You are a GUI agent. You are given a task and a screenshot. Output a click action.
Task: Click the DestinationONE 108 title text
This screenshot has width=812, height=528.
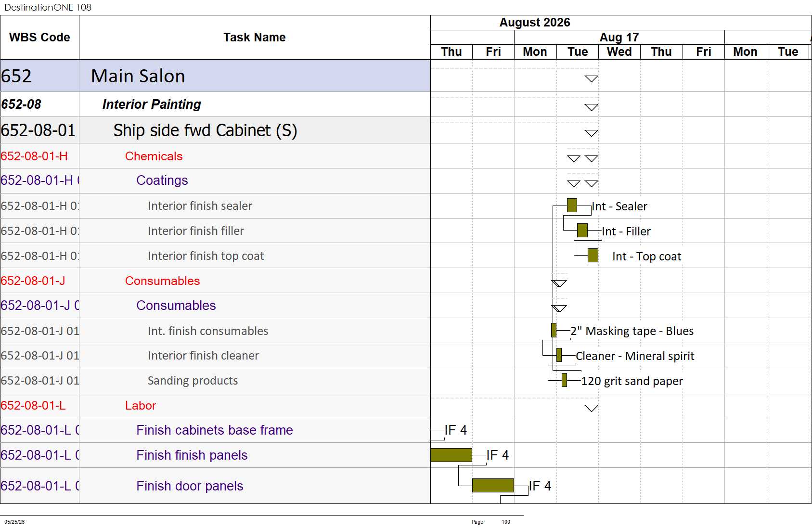click(48, 7)
